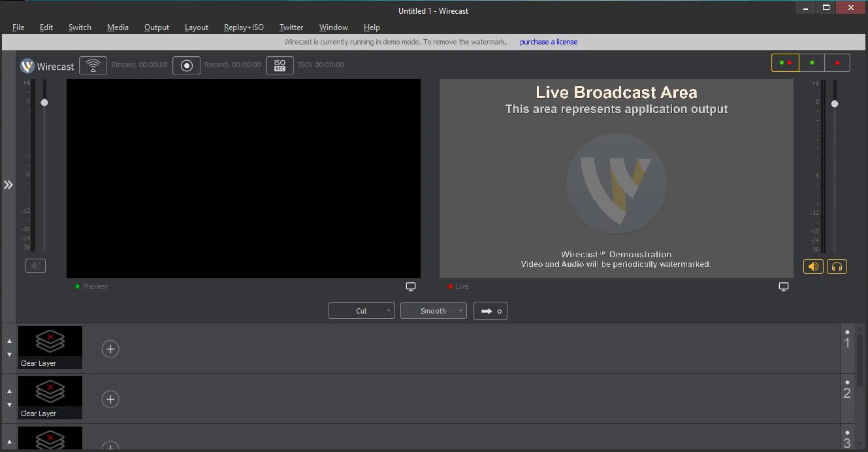Image resolution: width=868 pixels, height=452 pixels.
Task: Click the ISO timer text
Action: [x=321, y=65]
